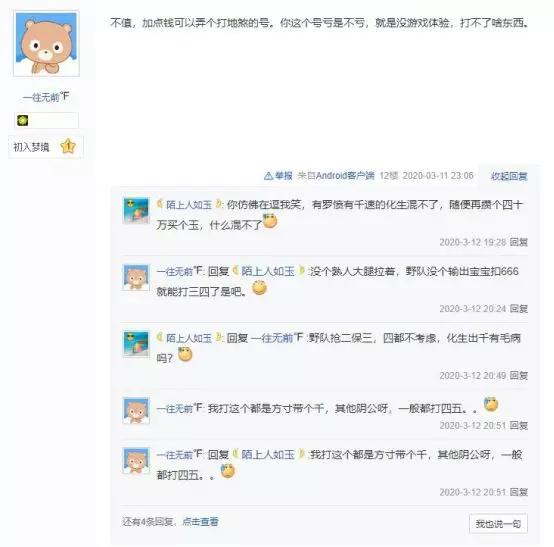The height and width of the screenshot is (547, 554).
Task: Click 初入梦境 level title
Action: [31, 147]
